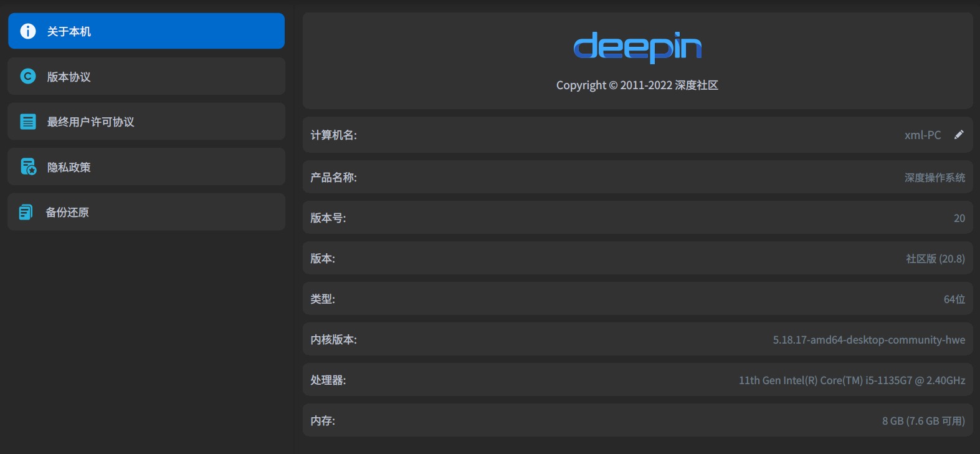Switch to 备份还原 in the sidebar

click(x=146, y=212)
